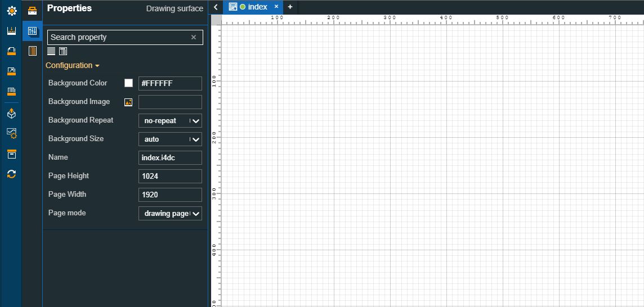This screenshot has width=644, height=307.
Task: Click the Background Image picker icon
Action: 128,102
